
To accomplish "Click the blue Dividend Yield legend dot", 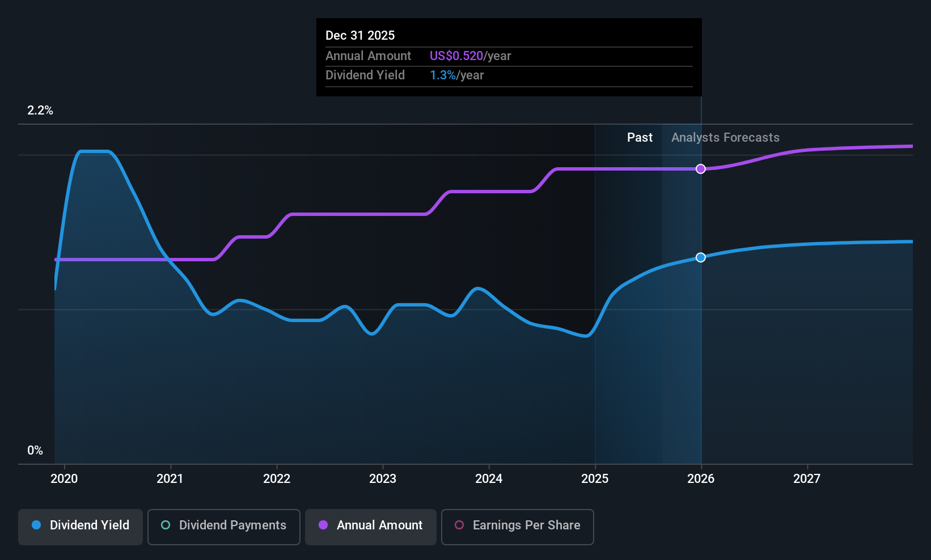I will 36,525.
